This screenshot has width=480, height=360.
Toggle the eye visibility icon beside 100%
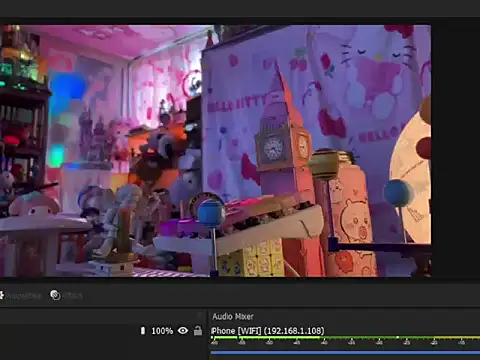[183, 331]
